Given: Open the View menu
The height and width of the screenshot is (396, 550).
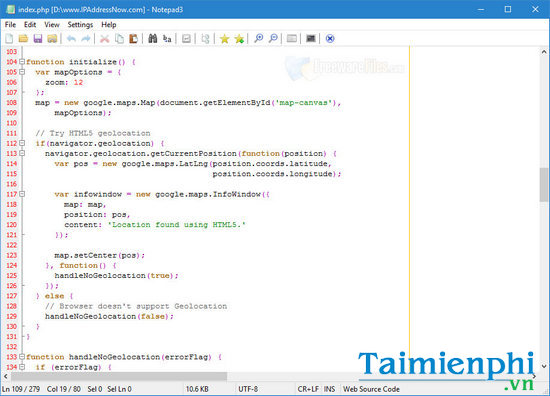Looking at the screenshot, I should (x=52, y=25).
